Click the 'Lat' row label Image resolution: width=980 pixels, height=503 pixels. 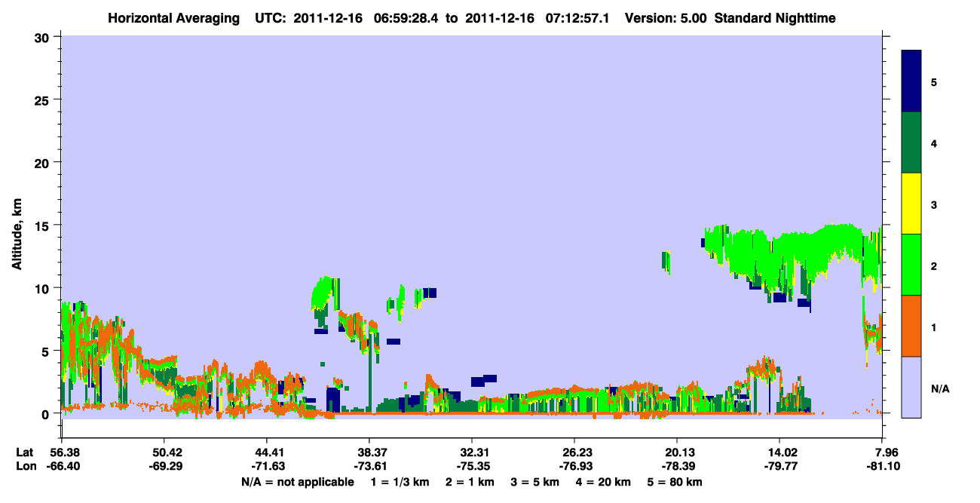tap(26, 452)
